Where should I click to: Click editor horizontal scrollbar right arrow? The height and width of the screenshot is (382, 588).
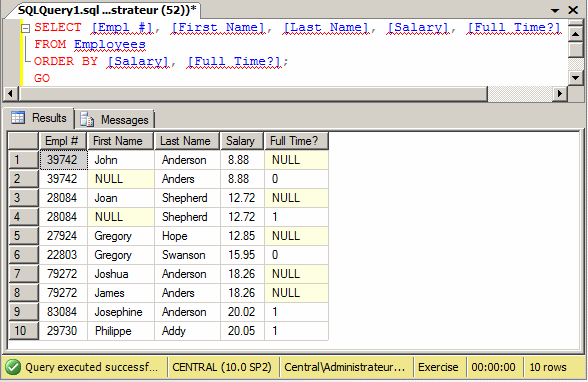(560, 93)
